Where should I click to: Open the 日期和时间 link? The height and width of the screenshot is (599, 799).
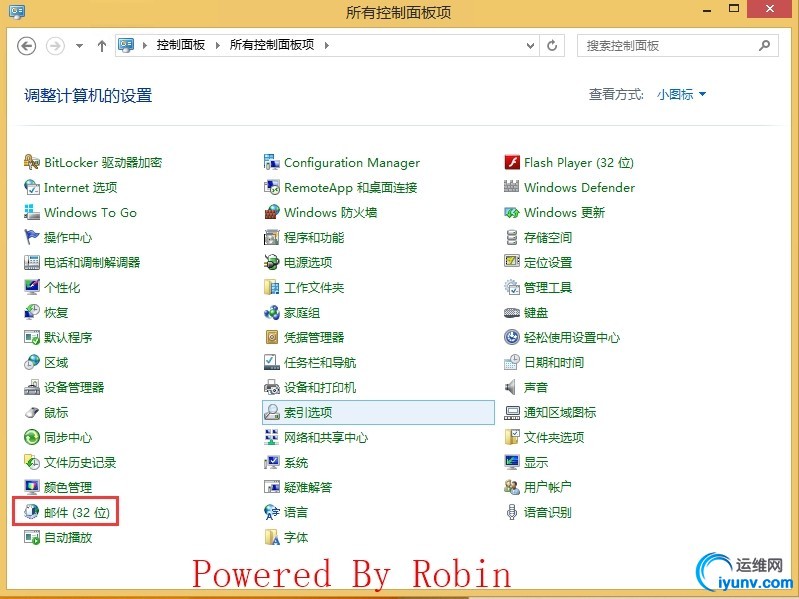(x=554, y=363)
